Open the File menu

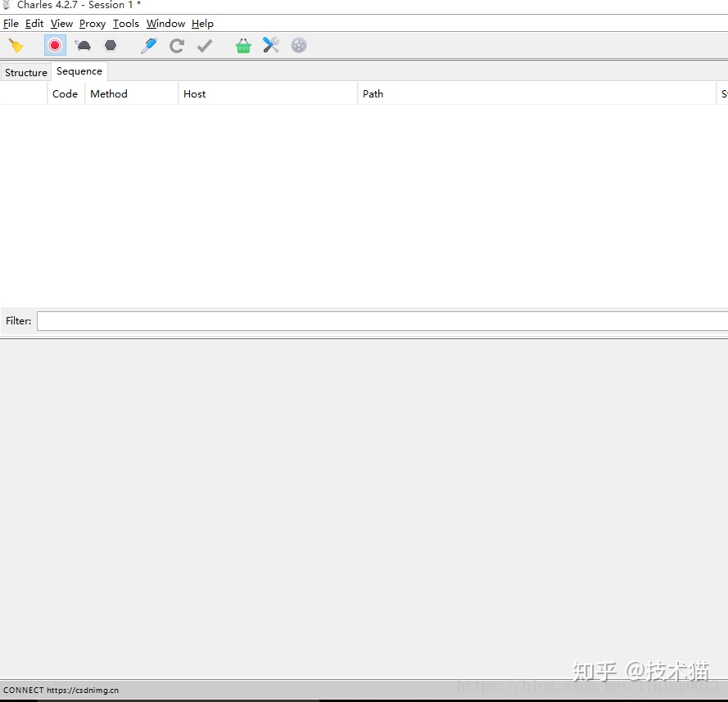[x=11, y=24]
